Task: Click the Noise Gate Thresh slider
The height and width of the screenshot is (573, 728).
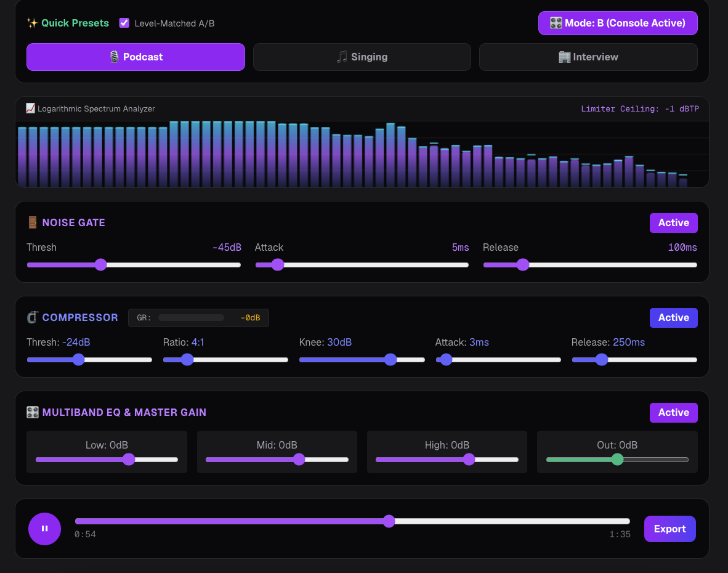Action: tap(134, 265)
